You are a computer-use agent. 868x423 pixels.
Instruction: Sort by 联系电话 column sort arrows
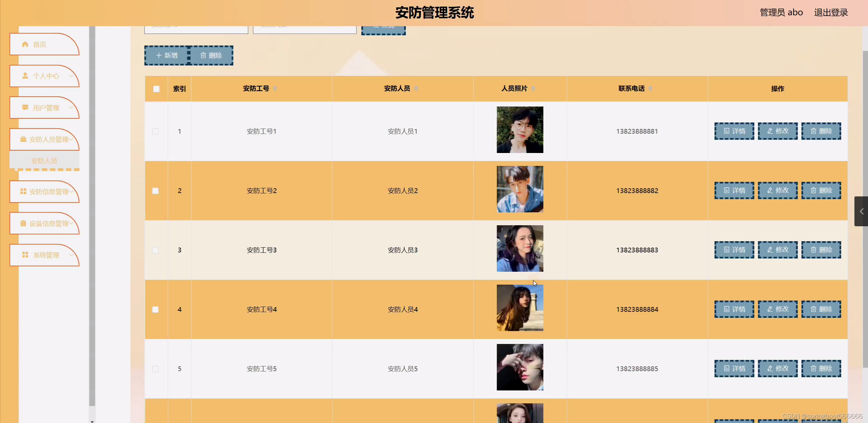click(650, 89)
